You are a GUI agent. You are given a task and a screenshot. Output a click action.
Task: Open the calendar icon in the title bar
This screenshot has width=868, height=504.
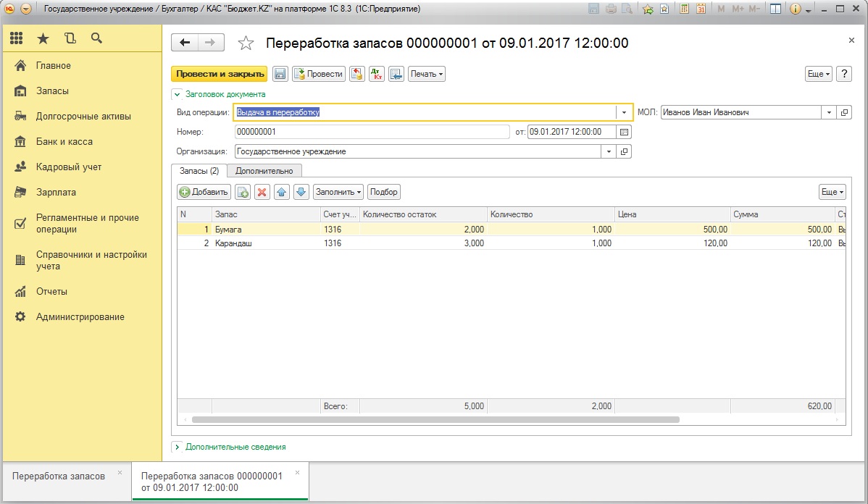[x=701, y=9]
